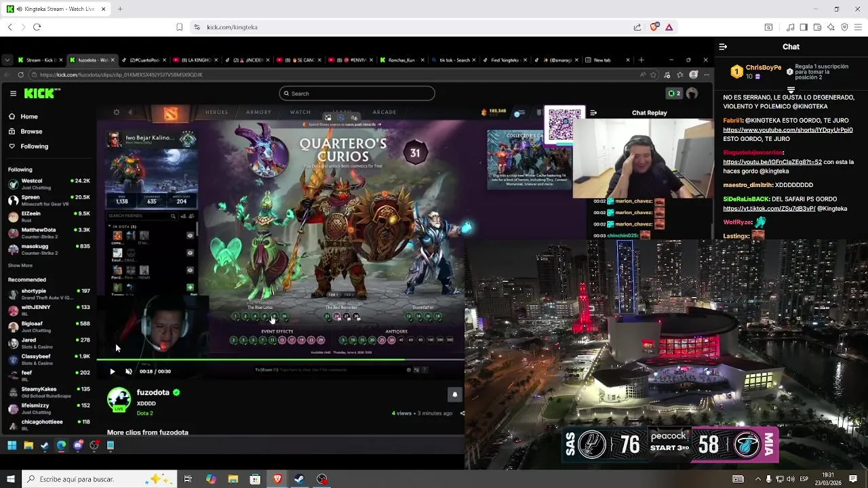
Task: Click the Kick points badge showing 2
Action: pyautogui.click(x=673, y=94)
